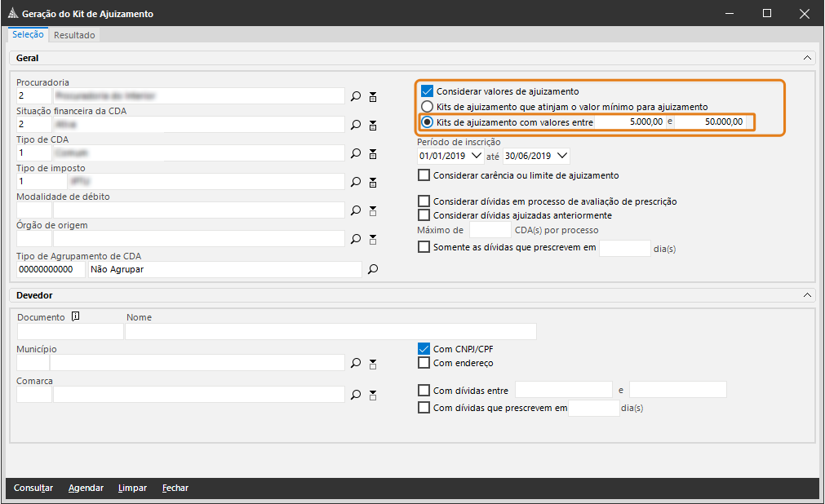Image resolution: width=825 pixels, height=504 pixels.
Task: Enable Considerar dívidas ajuizadas anteriormente
Action: coord(424,215)
